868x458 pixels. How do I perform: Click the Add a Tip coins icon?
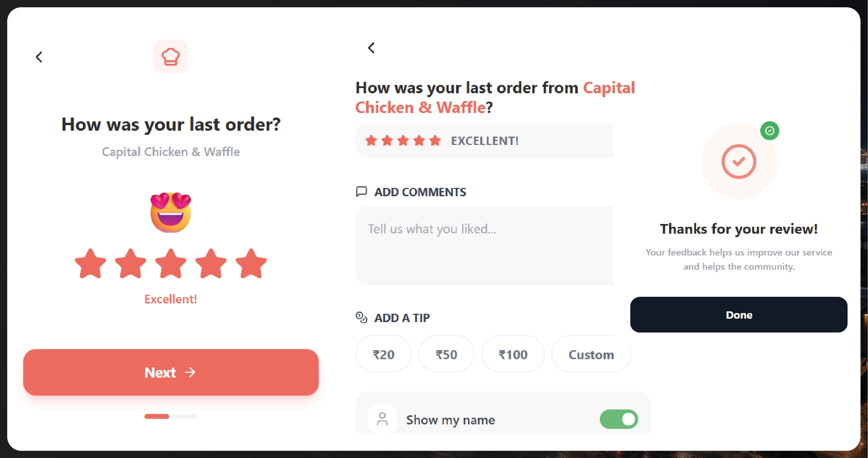[x=362, y=318]
